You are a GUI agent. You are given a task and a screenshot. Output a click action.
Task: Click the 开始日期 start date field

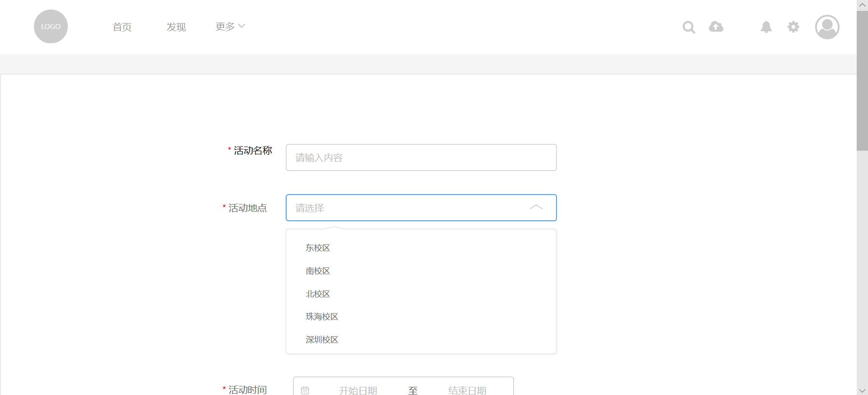(x=358, y=390)
